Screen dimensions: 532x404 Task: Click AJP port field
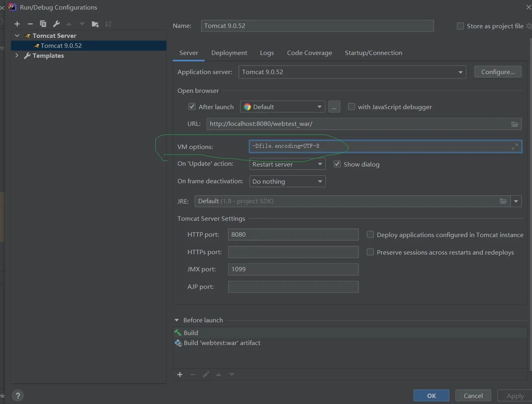(293, 287)
